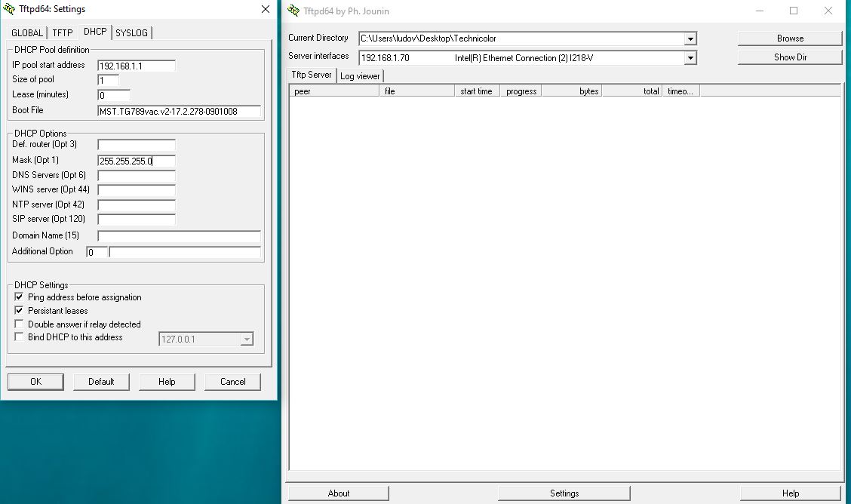Switch to the TFTP settings tab
The height and width of the screenshot is (504, 851).
click(x=63, y=32)
